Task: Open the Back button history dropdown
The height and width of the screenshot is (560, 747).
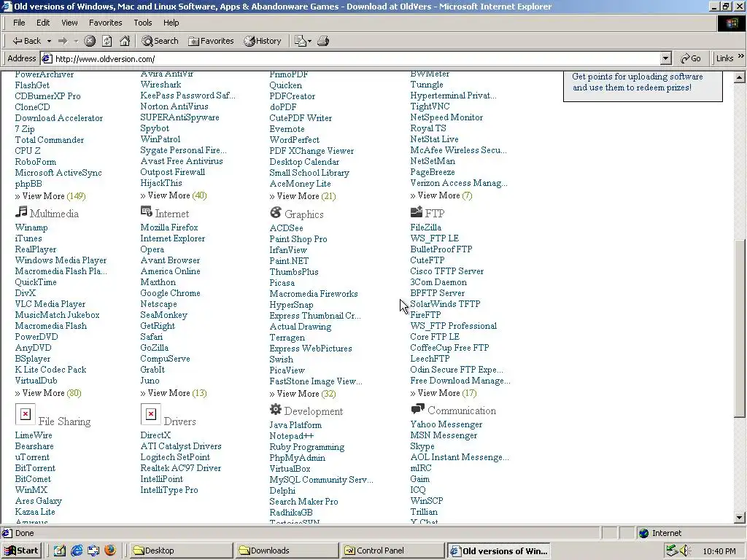Action: coord(49,41)
